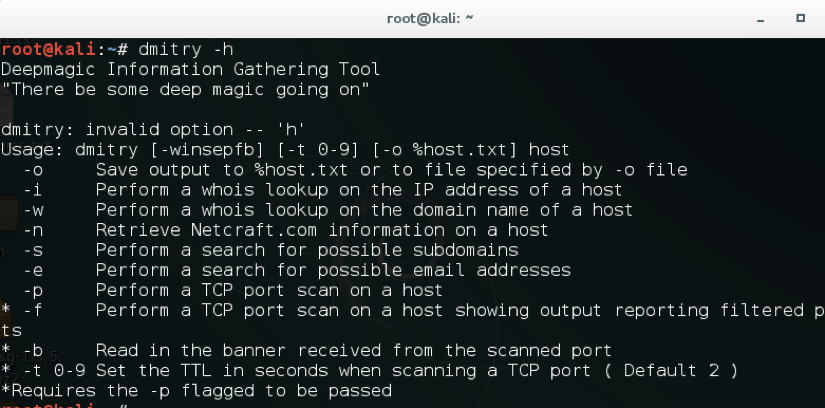Click the red root@kali prompt text
825x408 pixels.
pos(48,49)
